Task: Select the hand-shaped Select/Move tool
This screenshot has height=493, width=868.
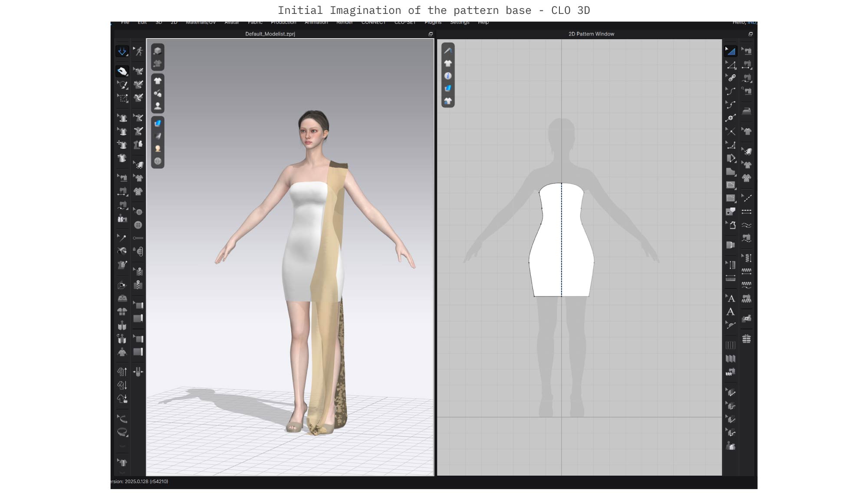Action: [x=122, y=71]
